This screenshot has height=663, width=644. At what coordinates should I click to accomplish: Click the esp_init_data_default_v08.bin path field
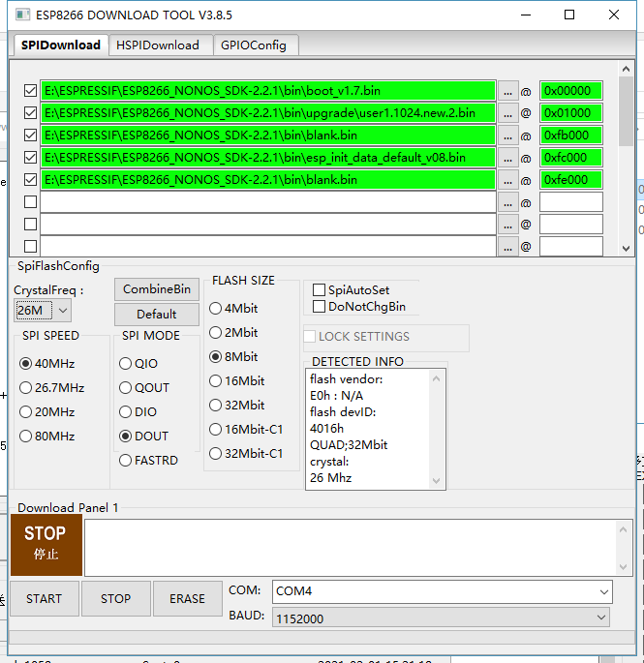268,158
